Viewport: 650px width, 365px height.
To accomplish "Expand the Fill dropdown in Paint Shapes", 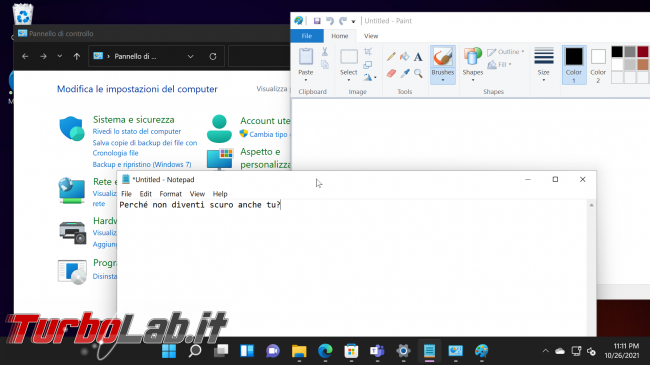I will (x=510, y=65).
